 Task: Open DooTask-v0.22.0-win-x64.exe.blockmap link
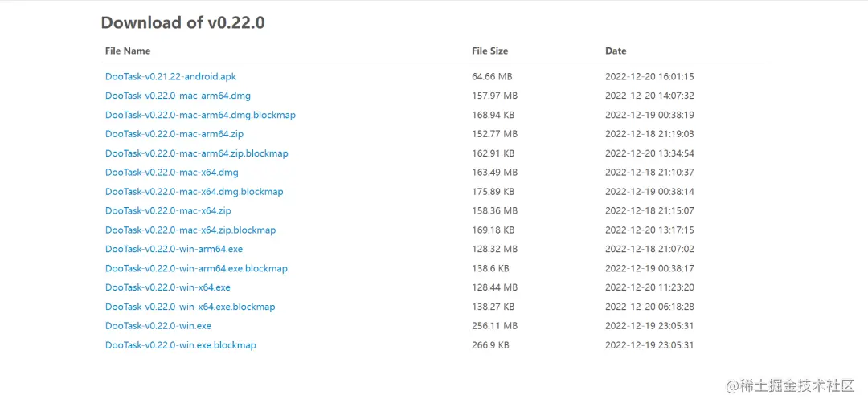[190, 307]
